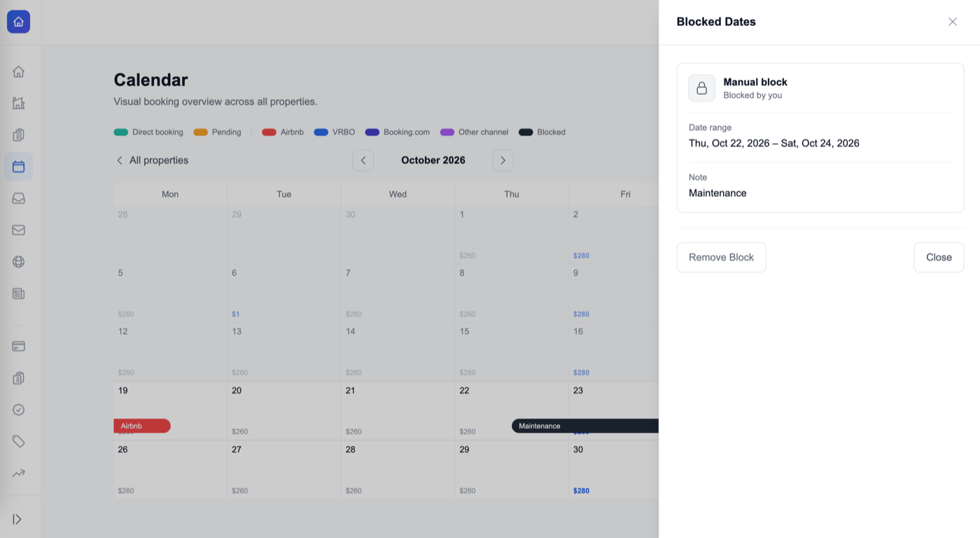Viewport: 980px width, 538px height.
Task: Open the envelope mail icon in sidebar
Action: pos(18,230)
